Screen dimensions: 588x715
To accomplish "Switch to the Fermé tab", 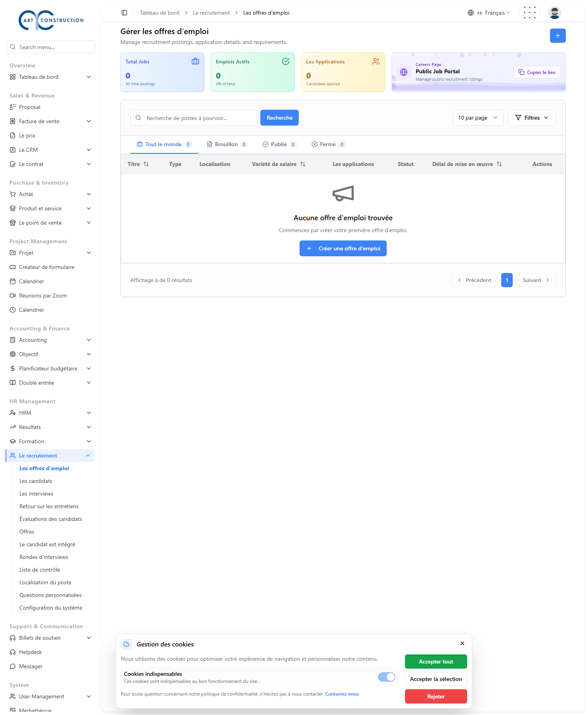I will pyautogui.click(x=328, y=144).
